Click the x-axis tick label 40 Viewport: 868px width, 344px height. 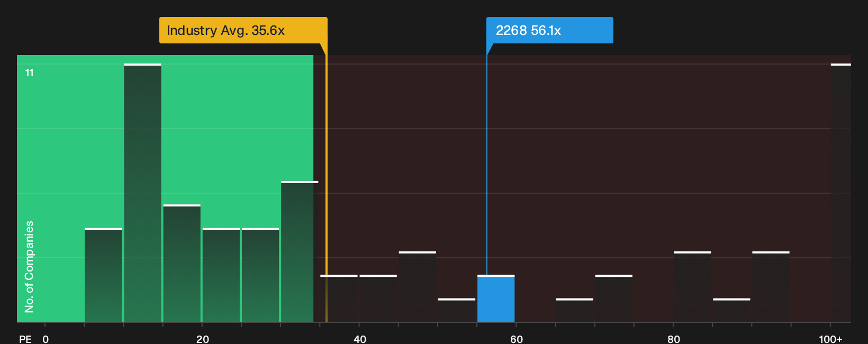(x=360, y=339)
